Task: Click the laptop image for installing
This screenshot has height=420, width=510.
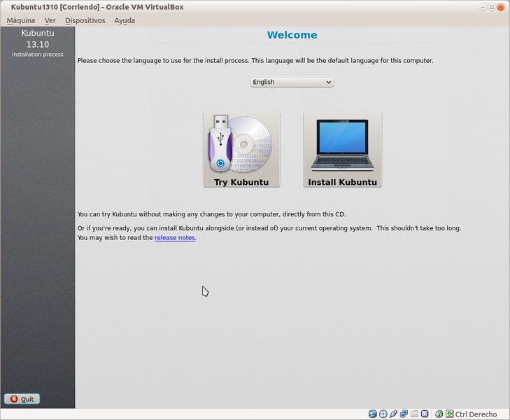Action: coord(343,145)
